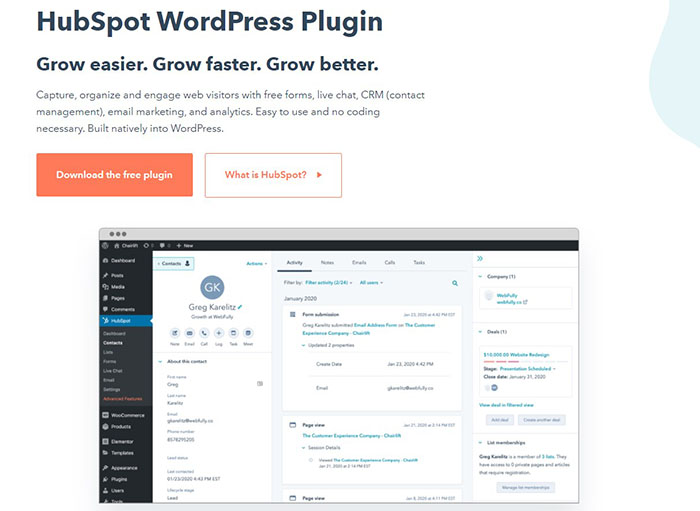
Task: Collapse the List memberships section
Action: pyautogui.click(x=480, y=443)
